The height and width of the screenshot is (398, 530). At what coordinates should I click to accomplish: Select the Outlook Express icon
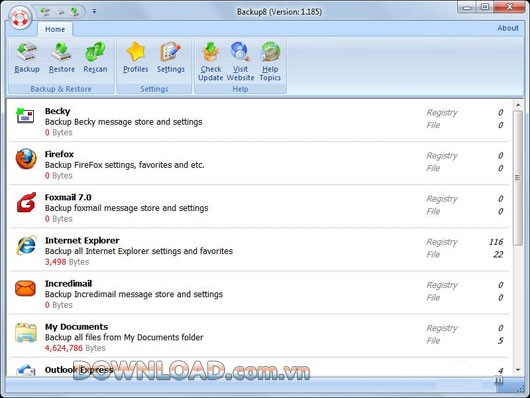[x=26, y=370]
